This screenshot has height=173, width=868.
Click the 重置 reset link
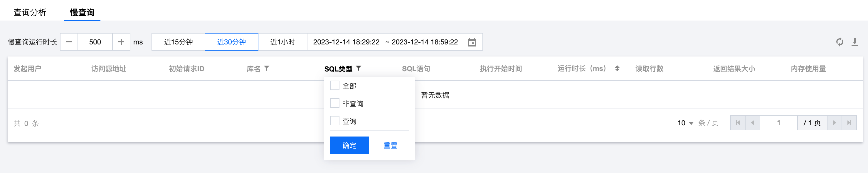(x=390, y=145)
